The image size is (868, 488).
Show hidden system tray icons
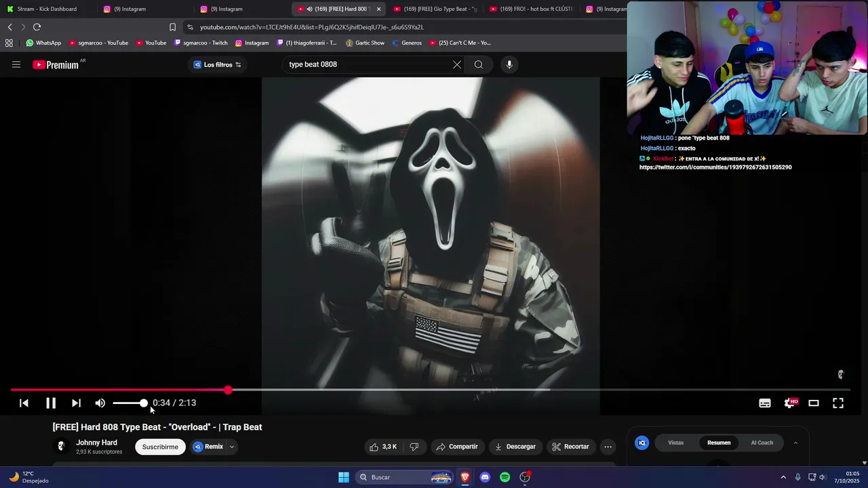783,477
